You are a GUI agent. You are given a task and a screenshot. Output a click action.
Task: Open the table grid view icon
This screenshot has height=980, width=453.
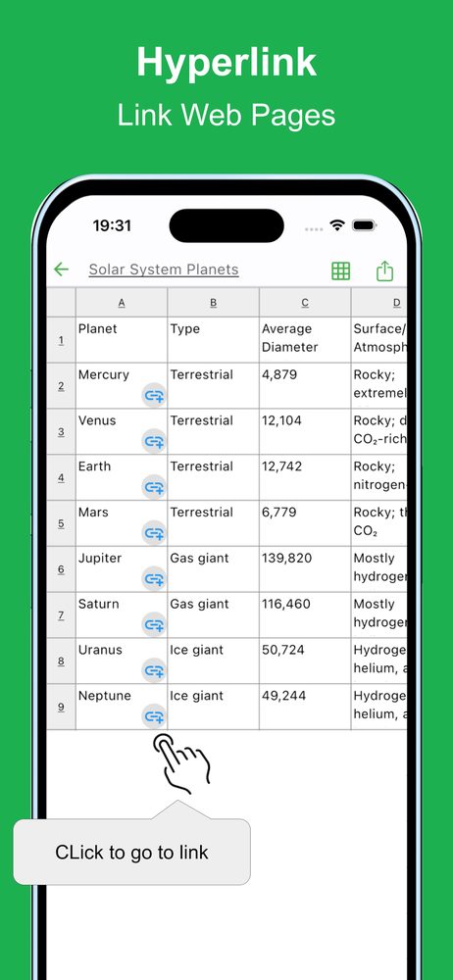tap(341, 270)
